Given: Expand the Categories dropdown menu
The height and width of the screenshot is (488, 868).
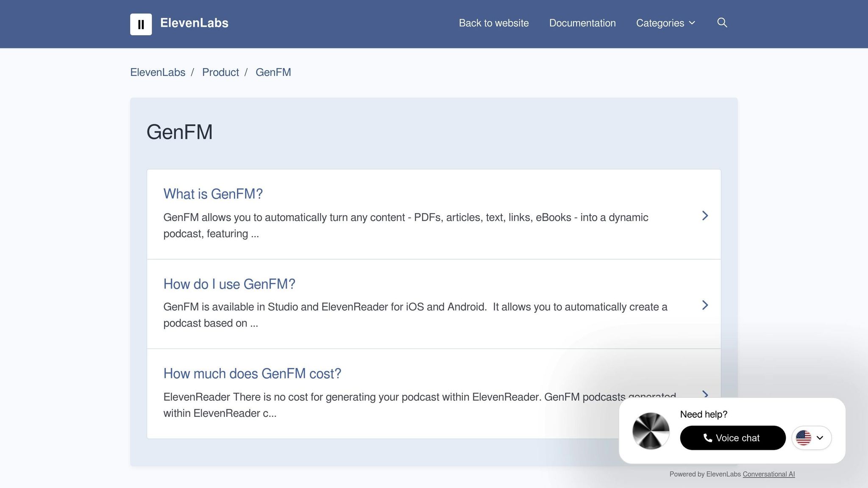Looking at the screenshot, I should pos(665,23).
